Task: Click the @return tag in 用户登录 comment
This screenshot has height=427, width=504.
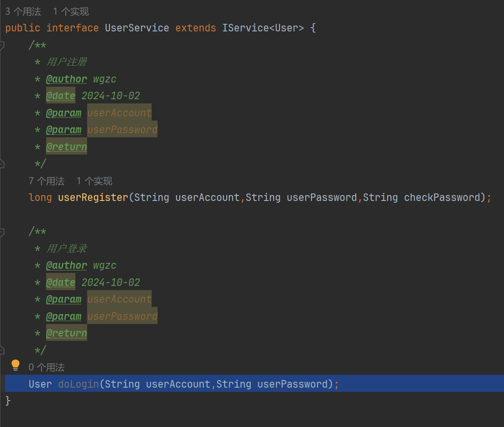Action: (x=67, y=333)
